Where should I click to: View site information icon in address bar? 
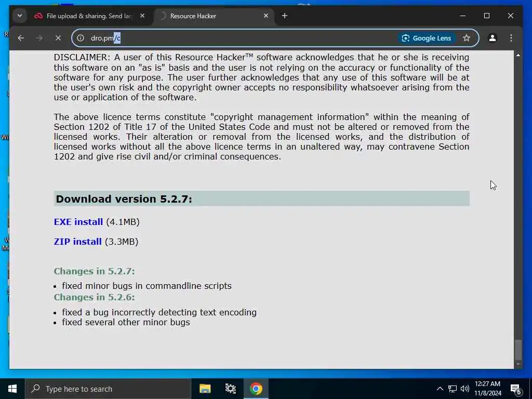pyautogui.click(x=81, y=38)
